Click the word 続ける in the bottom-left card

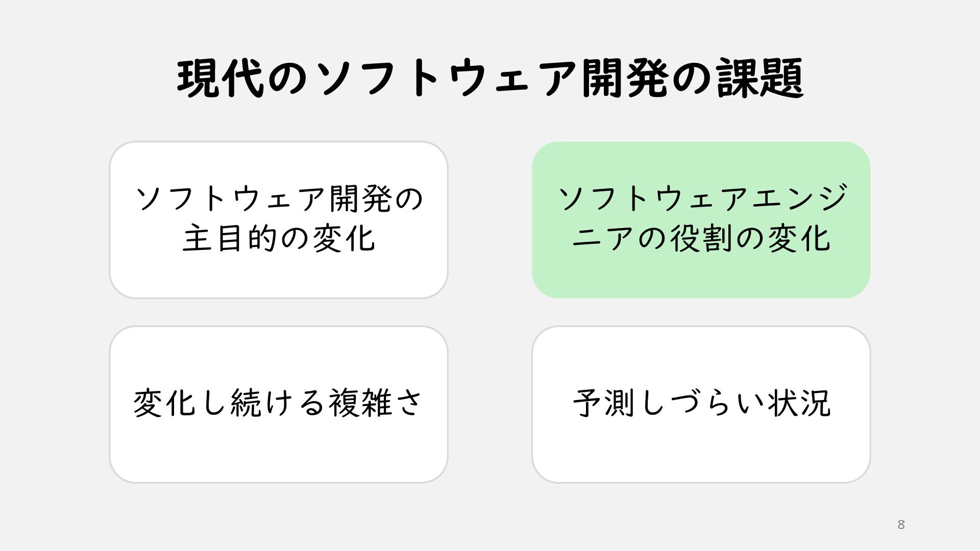pos(278,403)
